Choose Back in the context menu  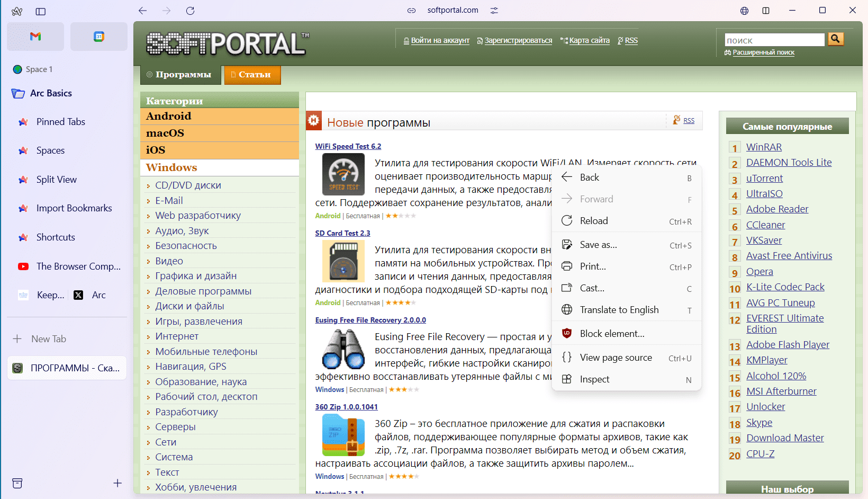[x=627, y=177]
